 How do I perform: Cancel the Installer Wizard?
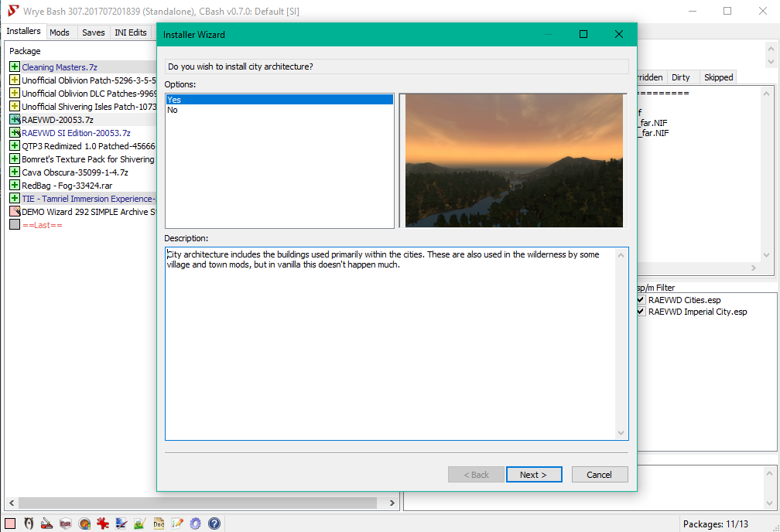coord(600,474)
